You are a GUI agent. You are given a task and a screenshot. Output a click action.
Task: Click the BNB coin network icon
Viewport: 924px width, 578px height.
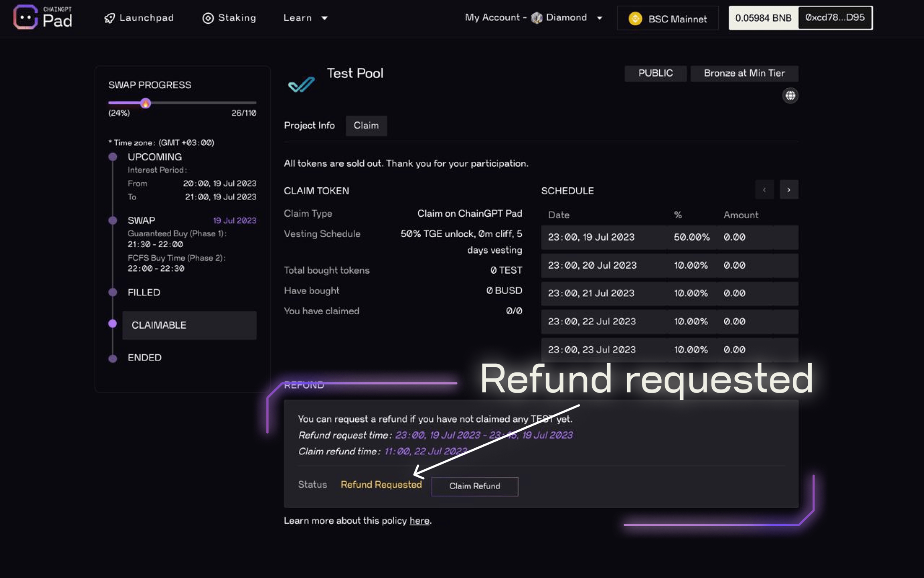point(635,18)
